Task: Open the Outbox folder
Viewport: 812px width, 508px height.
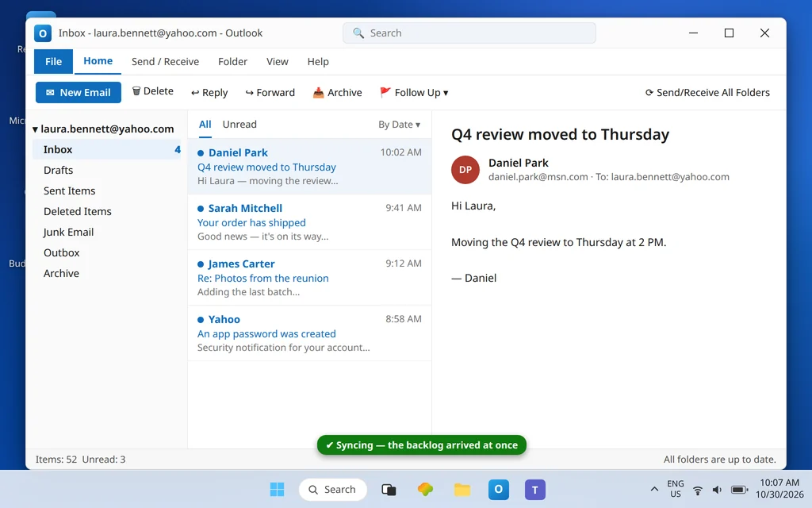Action: point(107,253)
